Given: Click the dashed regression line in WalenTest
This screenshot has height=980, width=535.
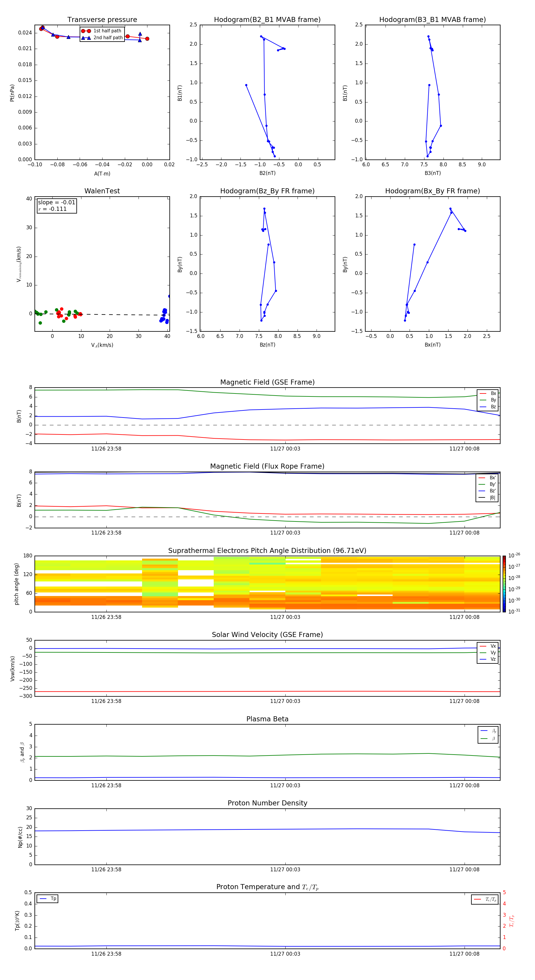Looking at the screenshot, I should [x=102, y=314].
